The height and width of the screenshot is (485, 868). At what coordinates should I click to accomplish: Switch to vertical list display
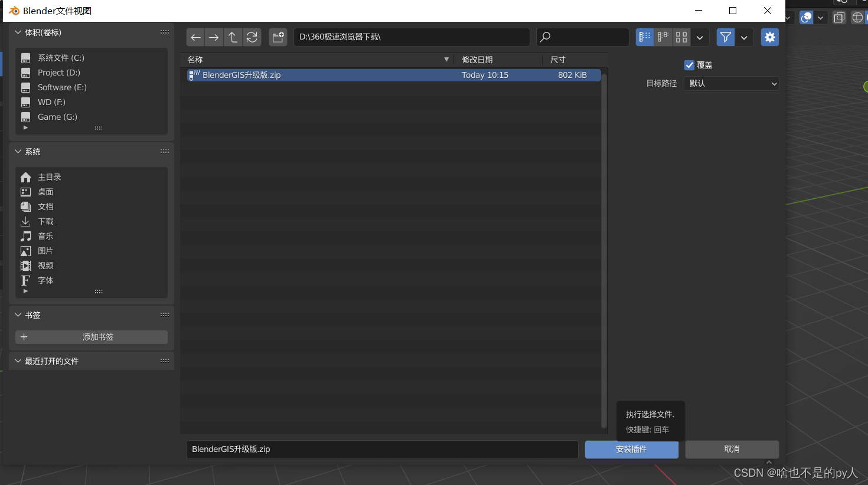click(645, 37)
